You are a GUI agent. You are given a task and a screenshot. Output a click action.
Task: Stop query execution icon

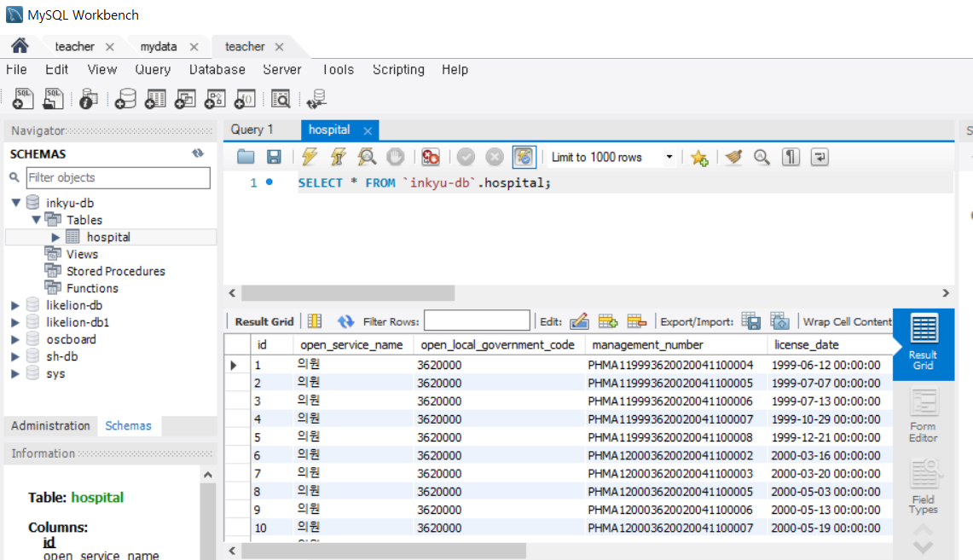396,157
